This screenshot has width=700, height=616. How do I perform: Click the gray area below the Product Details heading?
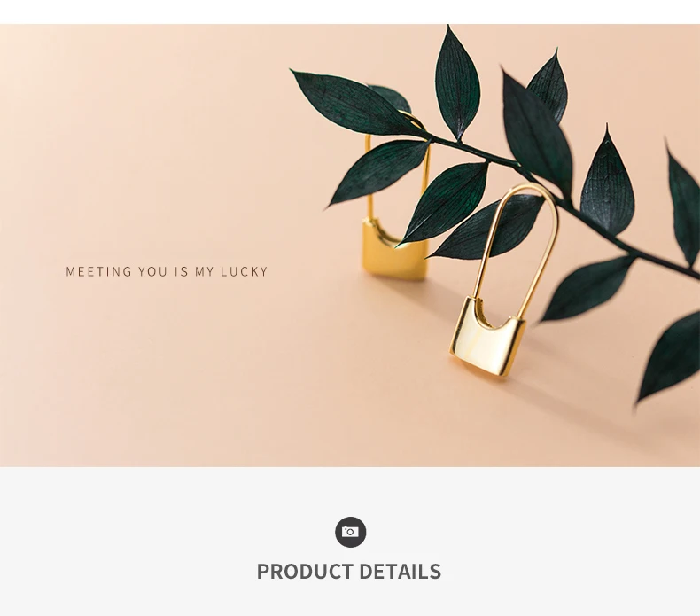tap(350, 599)
